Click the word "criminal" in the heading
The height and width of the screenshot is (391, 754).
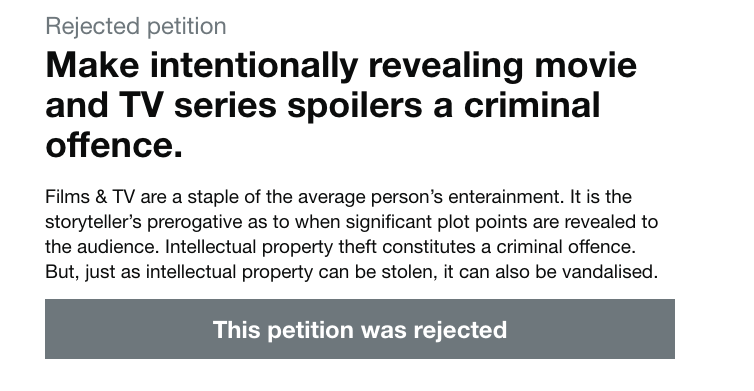(x=532, y=105)
